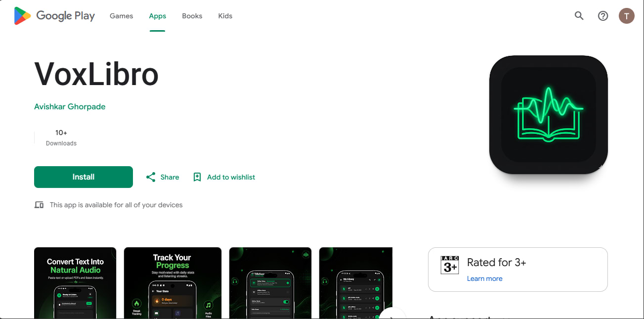Click the share icon

pos(151,177)
